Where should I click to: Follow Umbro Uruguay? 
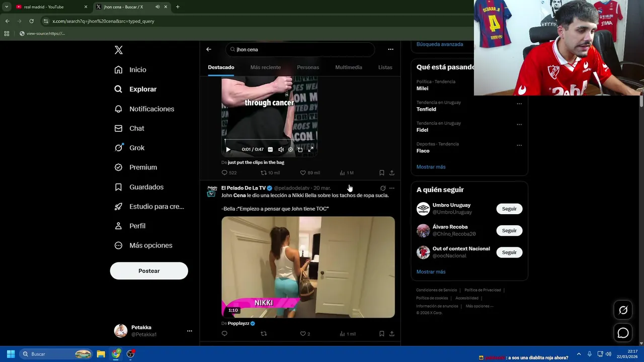[x=509, y=209]
